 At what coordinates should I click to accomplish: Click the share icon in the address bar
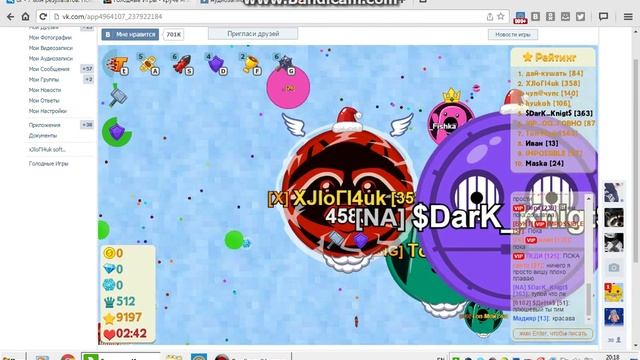click(490, 17)
